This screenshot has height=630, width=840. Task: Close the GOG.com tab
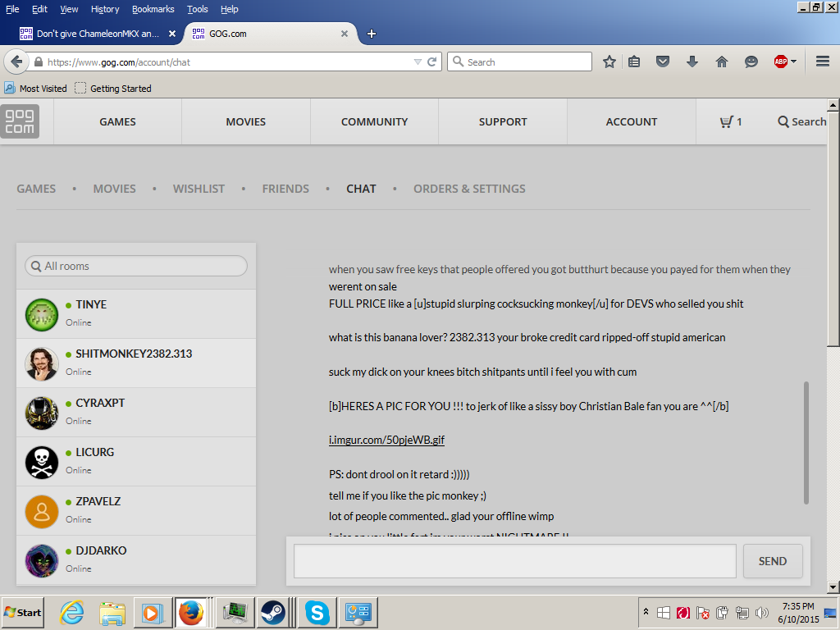point(345,34)
